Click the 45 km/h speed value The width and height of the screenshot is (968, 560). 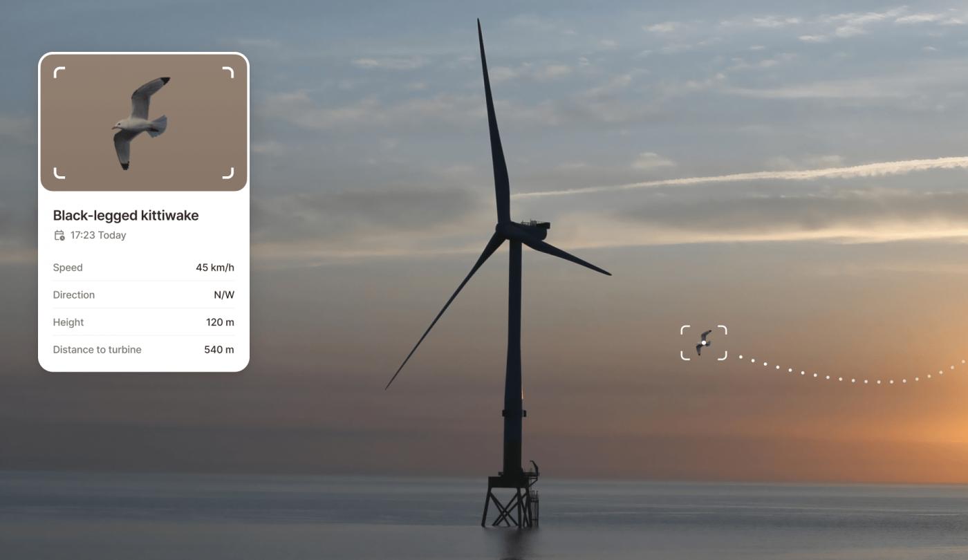click(215, 268)
